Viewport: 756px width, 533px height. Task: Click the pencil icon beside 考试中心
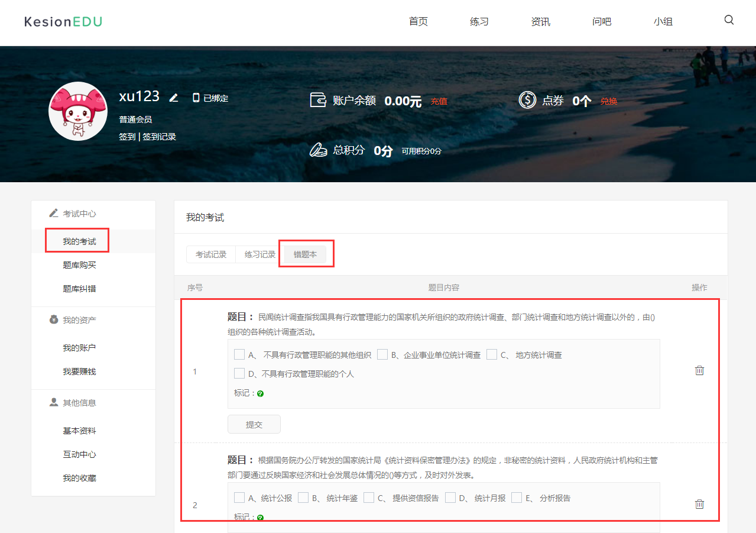(53, 213)
